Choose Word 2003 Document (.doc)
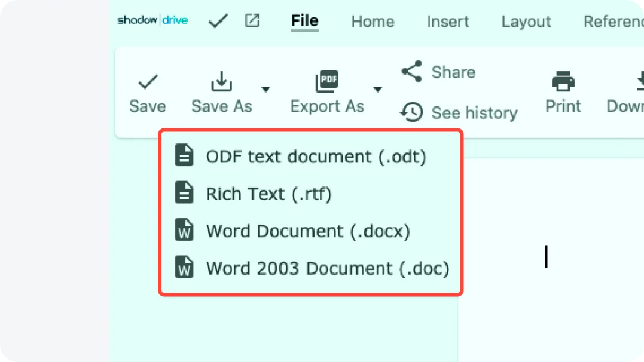644x362 pixels. point(326,268)
